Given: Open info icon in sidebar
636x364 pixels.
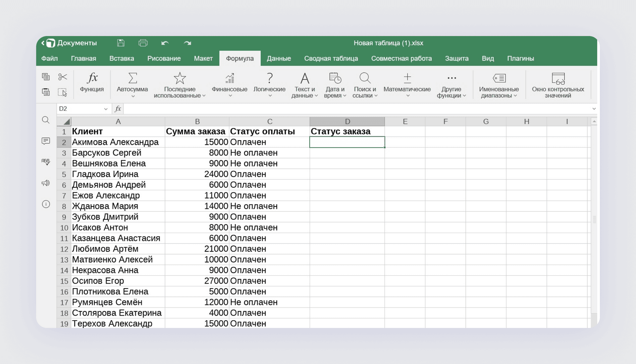Looking at the screenshot, I should pyautogui.click(x=46, y=204).
